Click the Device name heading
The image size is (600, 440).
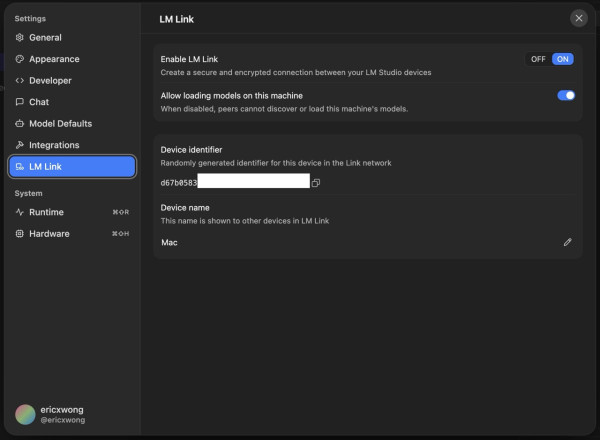coord(185,208)
